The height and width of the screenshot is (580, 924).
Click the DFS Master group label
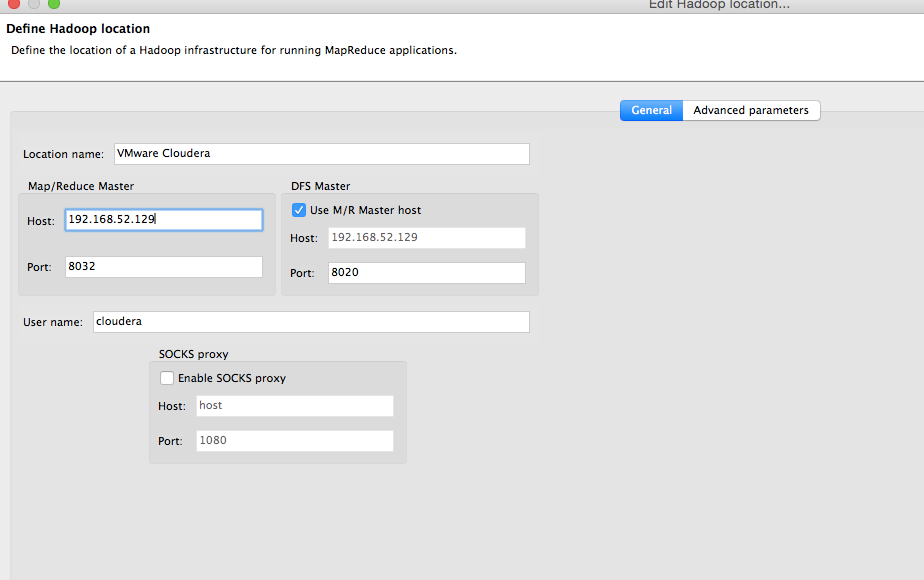(319, 186)
